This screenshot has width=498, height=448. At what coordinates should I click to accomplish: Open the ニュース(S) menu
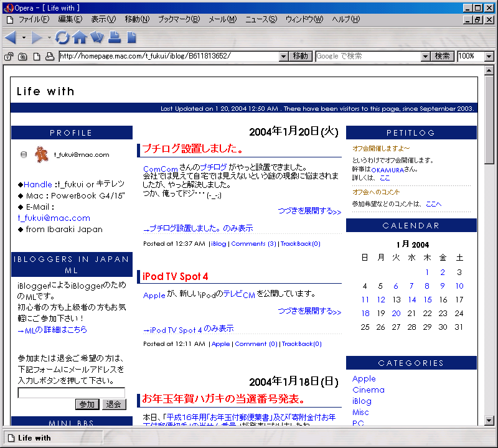coord(261,19)
